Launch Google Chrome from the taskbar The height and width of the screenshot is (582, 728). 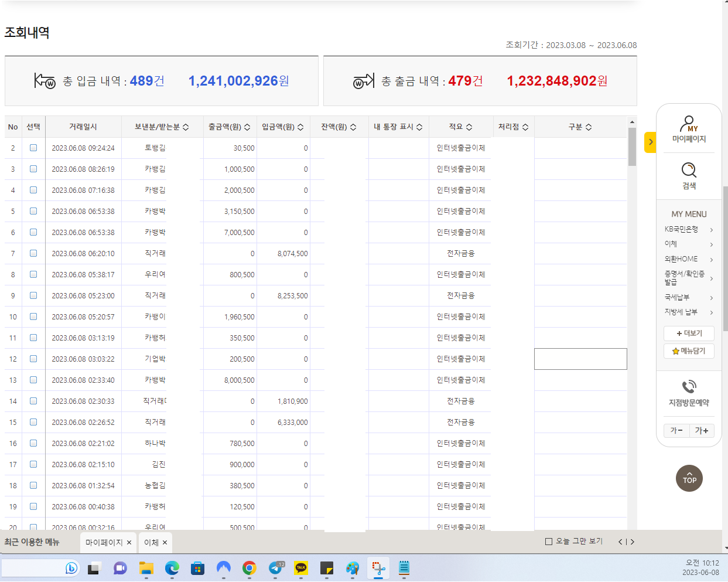point(249,568)
